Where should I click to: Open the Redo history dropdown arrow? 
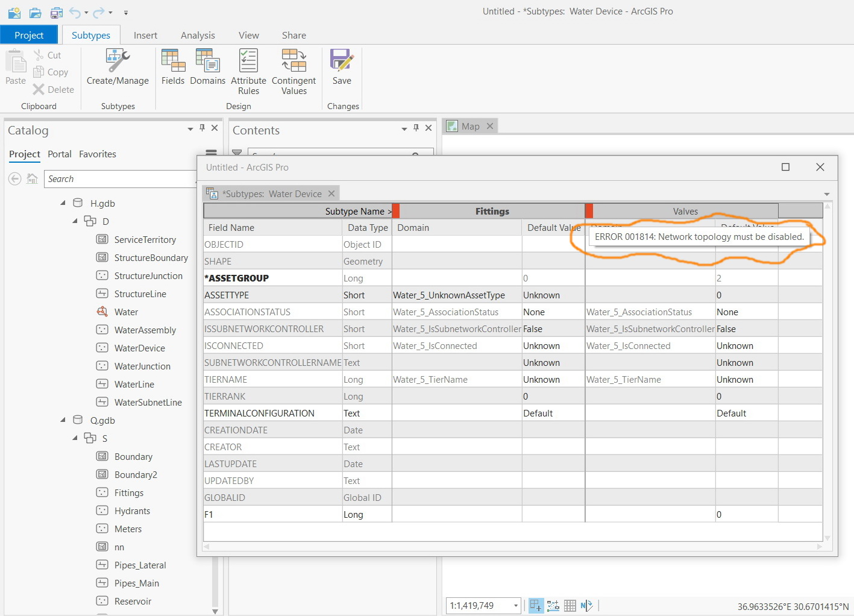click(110, 13)
